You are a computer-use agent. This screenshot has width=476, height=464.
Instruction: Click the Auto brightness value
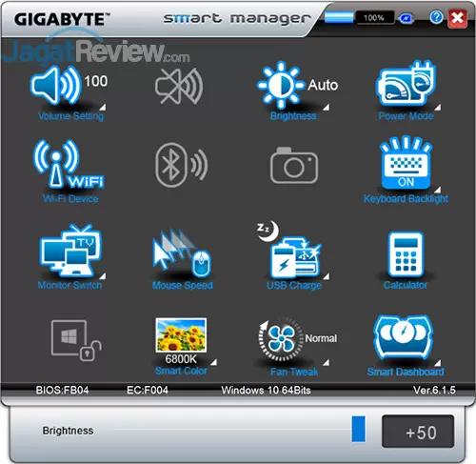(323, 85)
